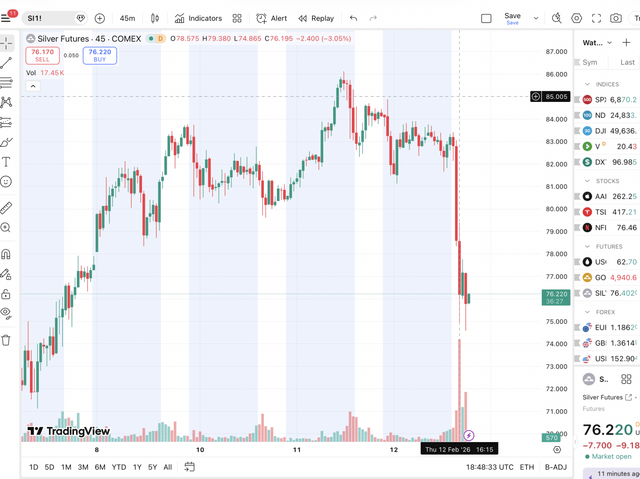
Task: Take a chart snapshot with camera
Action: tap(615, 18)
